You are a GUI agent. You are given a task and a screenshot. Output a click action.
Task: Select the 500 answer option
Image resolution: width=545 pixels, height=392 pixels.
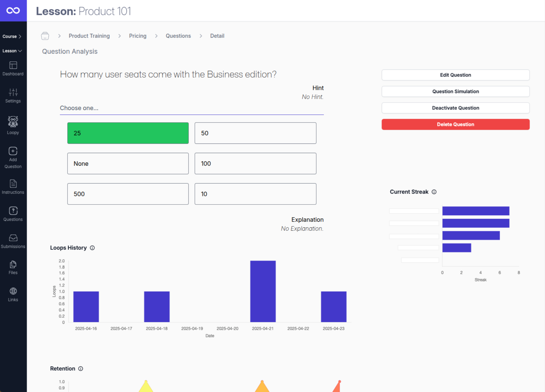coord(128,194)
